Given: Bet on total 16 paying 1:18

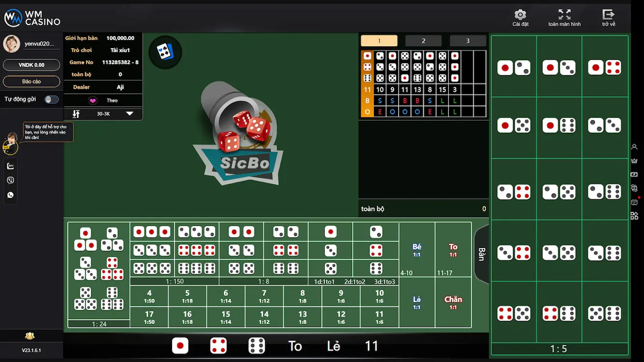Looking at the screenshot, I should [x=187, y=317].
